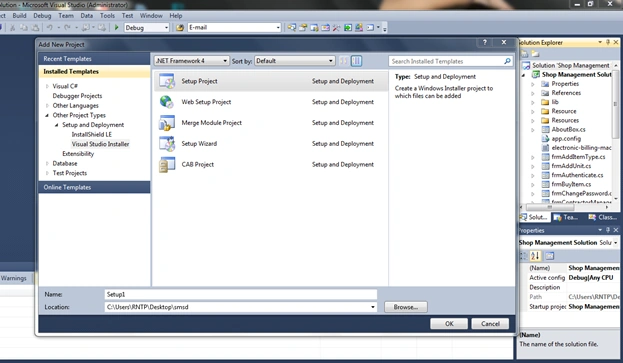Click the Find in Files icon next to E-mail box

pos(180,27)
